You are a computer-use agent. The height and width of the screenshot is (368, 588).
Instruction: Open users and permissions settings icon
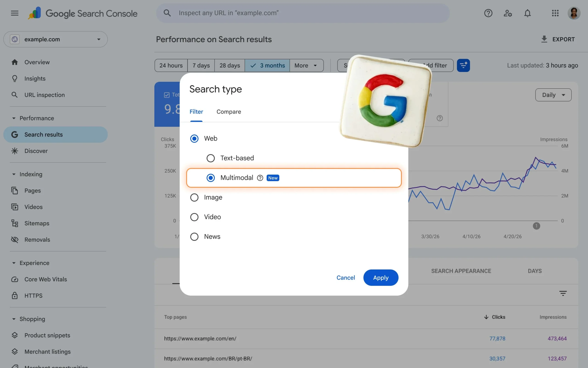[508, 13]
